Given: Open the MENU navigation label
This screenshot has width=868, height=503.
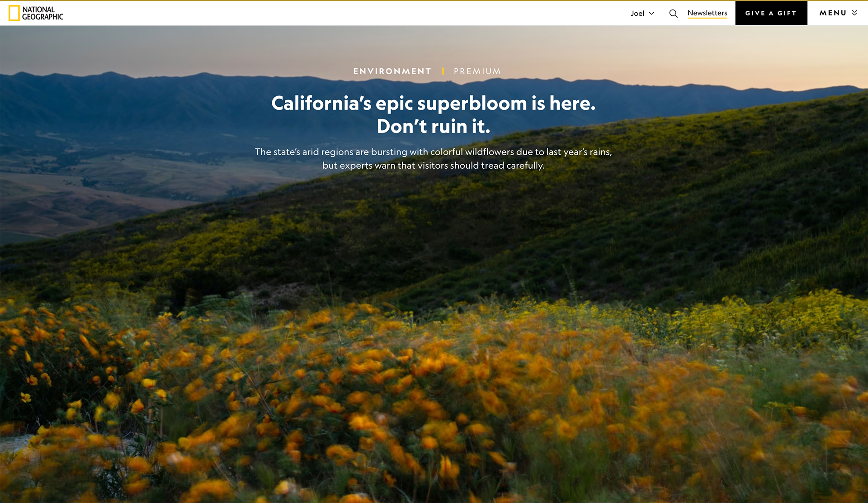Looking at the screenshot, I should pyautogui.click(x=833, y=13).
